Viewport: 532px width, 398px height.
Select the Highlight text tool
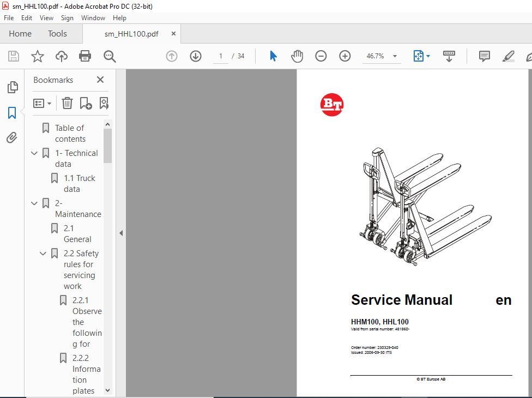coord(508,56)
